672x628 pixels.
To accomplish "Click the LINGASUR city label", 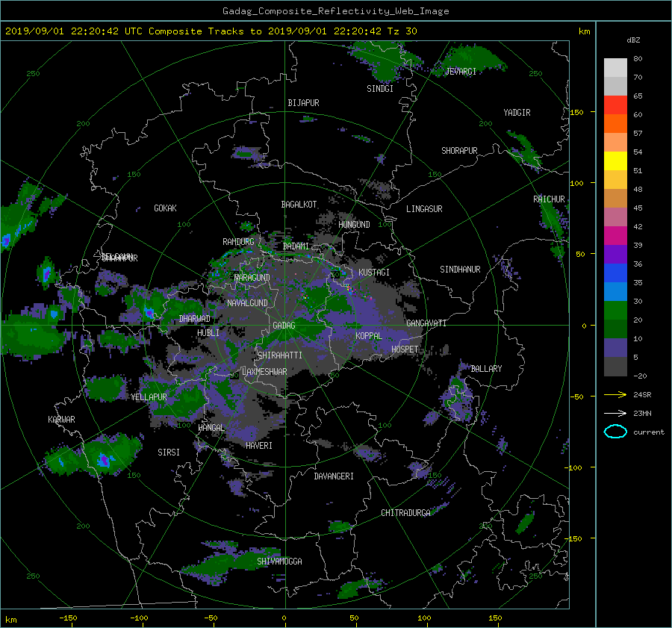I will pos(424,209).
